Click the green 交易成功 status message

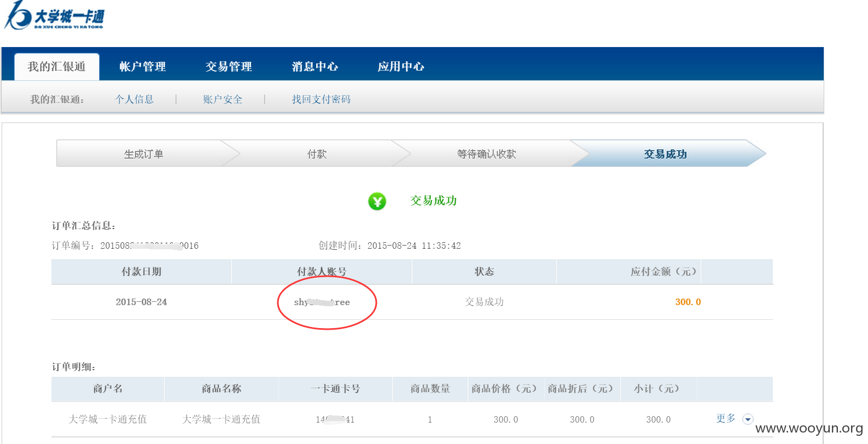coord(434,201)
